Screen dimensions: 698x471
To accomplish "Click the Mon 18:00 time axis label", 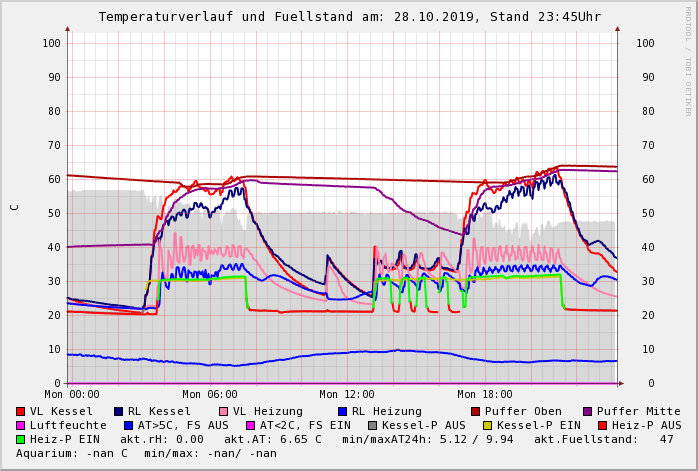I will tap(485, 395).
